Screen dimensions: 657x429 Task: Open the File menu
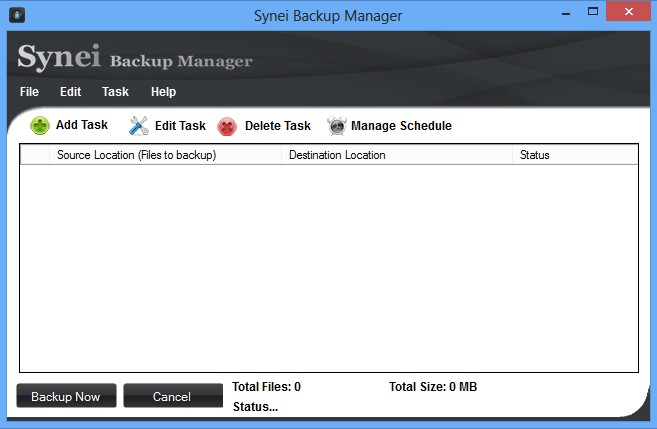point(29,92)
